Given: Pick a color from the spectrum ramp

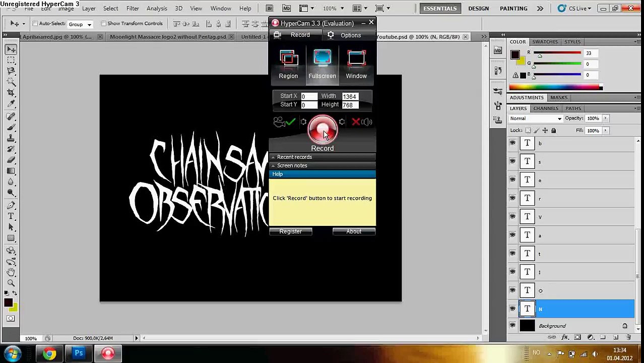Looking at the screenshot, I should coord(556,88).
